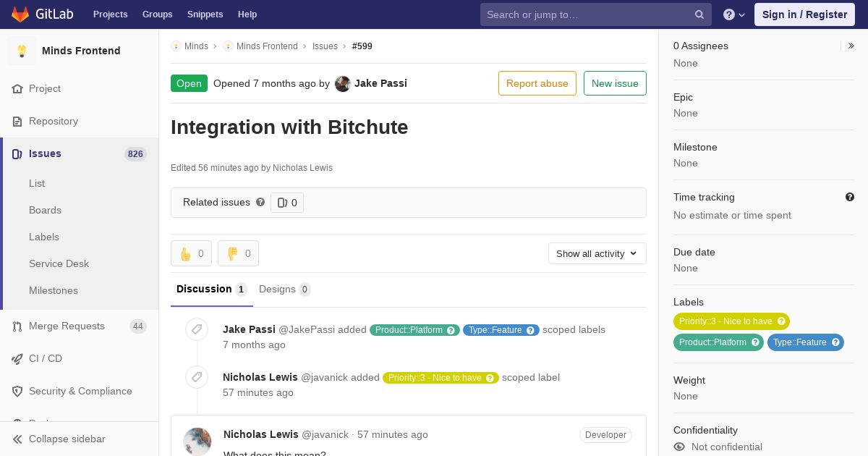Click the Merge Requests icon
868x456 pixels.
[x=17, y=326]
